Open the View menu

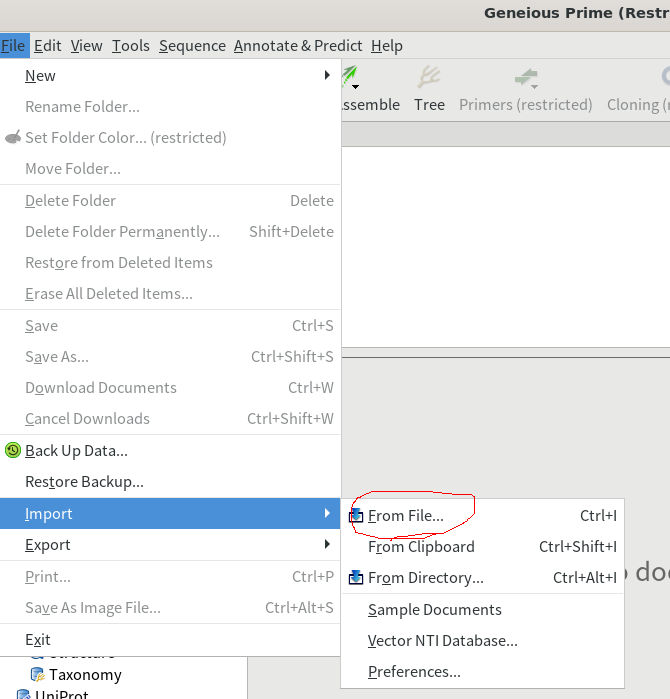pyautogui.click(x=86, y=45)
